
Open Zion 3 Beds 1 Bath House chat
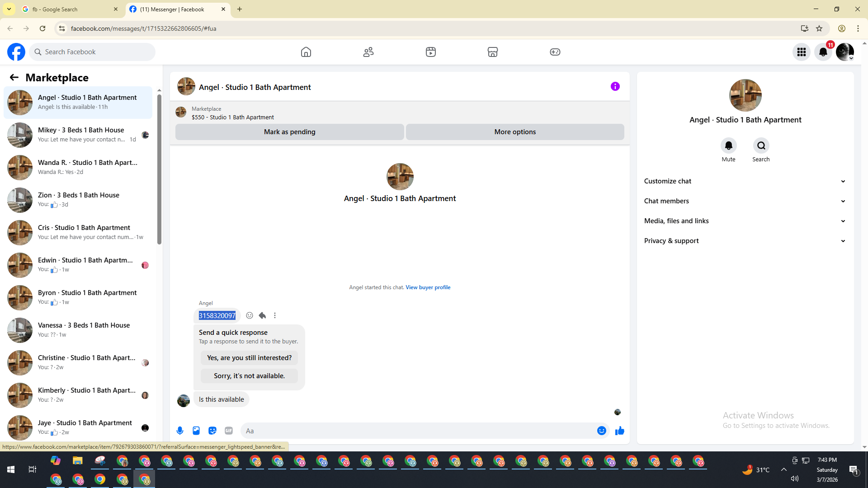tap(78, 200)
